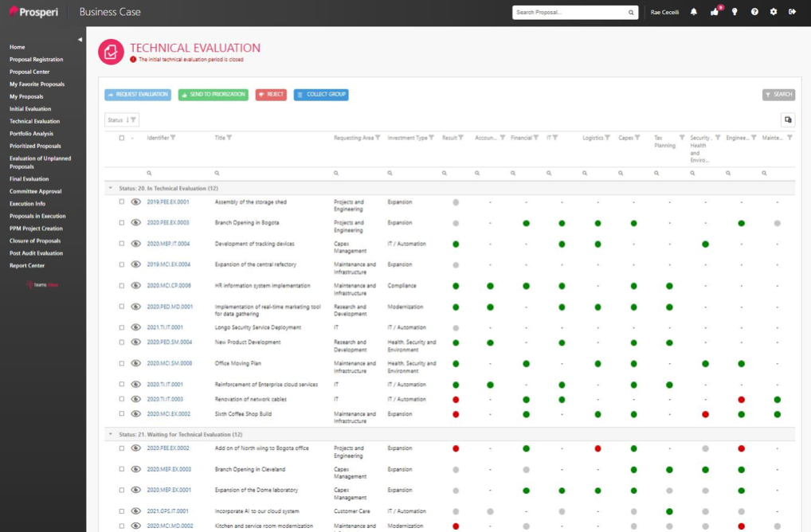Collapse the 'In Technical Evaluation' group
Viewport: 811px width, 532px height.
[x=110, y=189]
